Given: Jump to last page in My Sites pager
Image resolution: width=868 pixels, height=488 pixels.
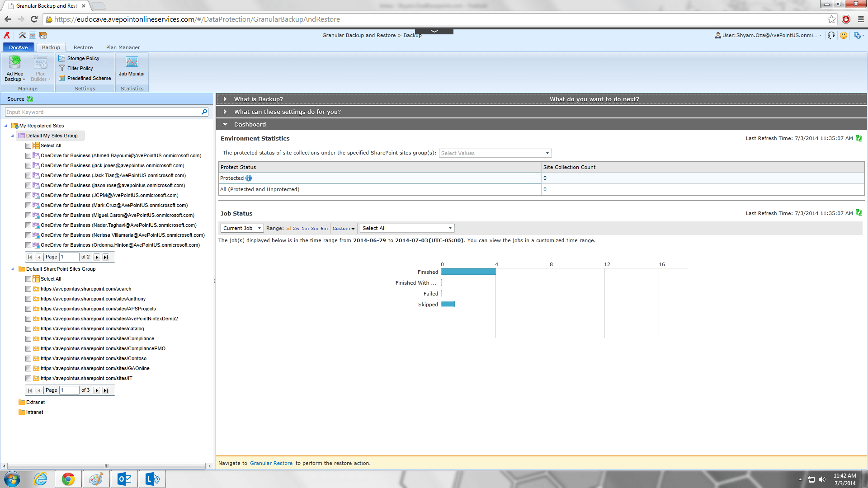Looking at the screenshot, I should pyautogui.click(x=106, y=257).
